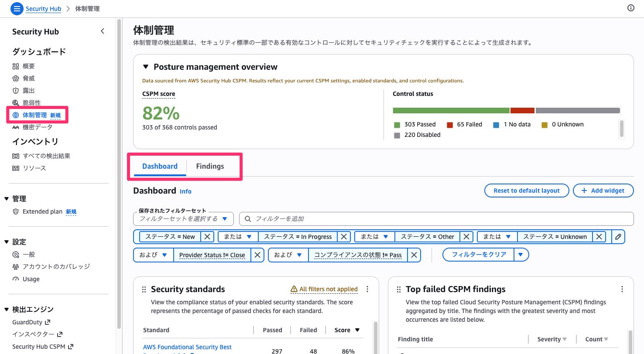
Task: Remove the ステータス = Unknown filter
Action: pos(599,237)
